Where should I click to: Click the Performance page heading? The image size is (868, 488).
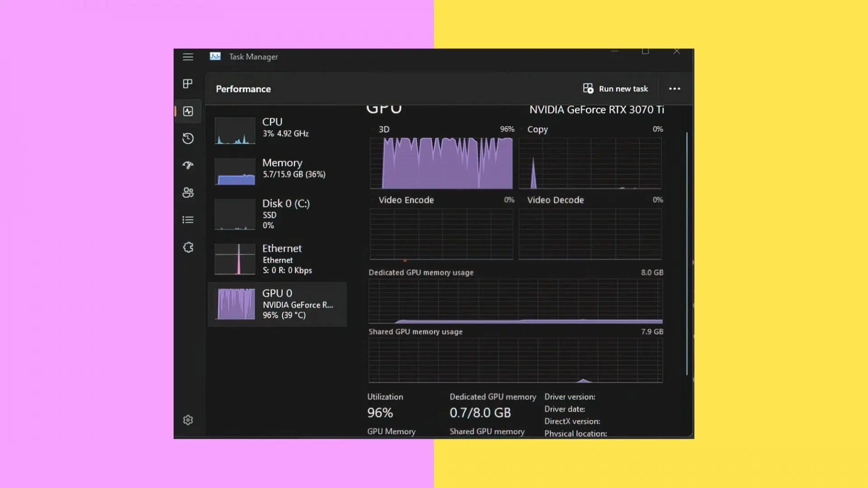point(243,89)
